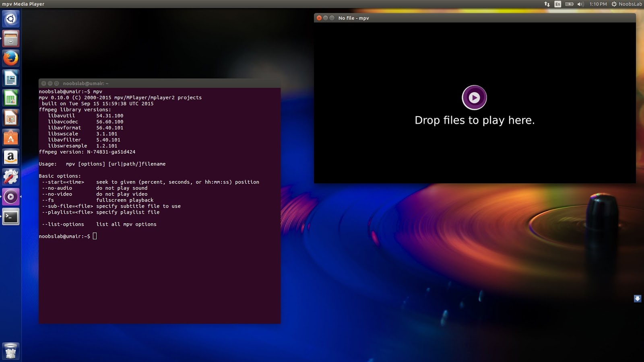Open the network indicator menu
This screenshot has width=644, height=362.
(x=547, y=4)
